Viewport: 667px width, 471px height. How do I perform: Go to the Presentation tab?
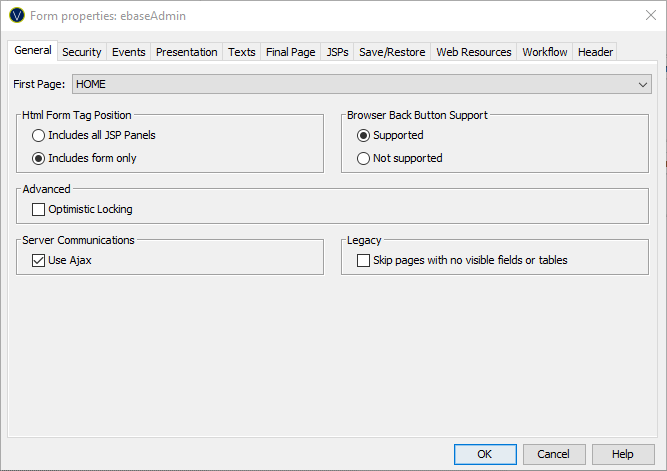tap(186, 52)
